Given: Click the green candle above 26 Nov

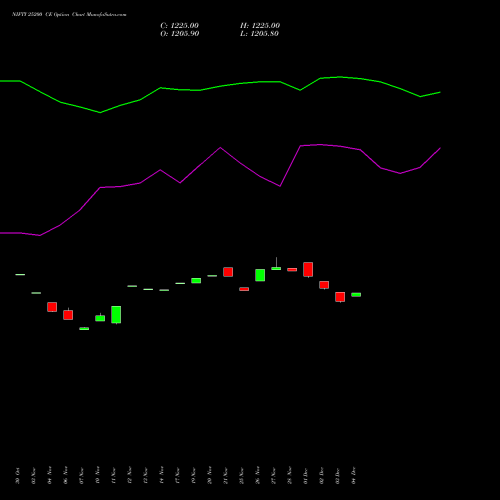Looking at the screenshot, I should click(260, 275).
